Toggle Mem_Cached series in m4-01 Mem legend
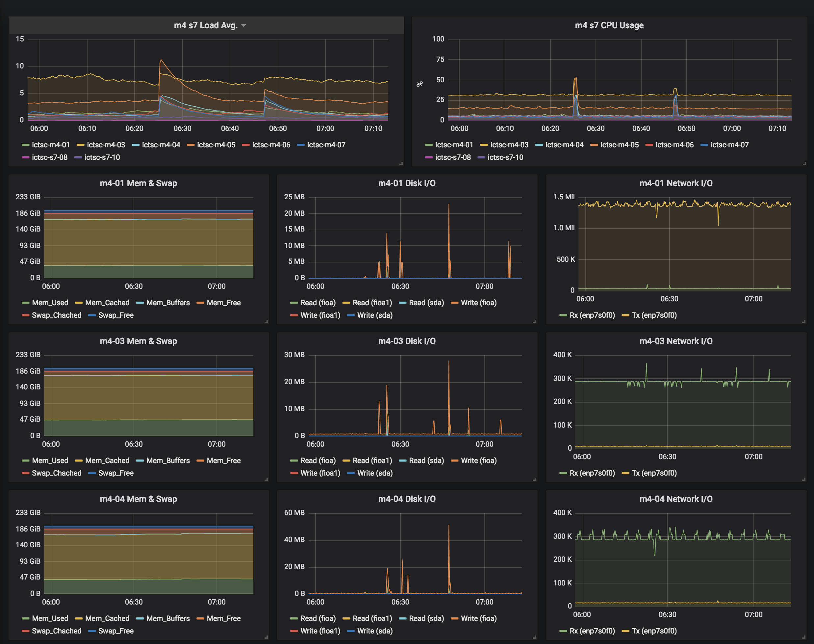 pyautogui.click(x=107, y=303)
